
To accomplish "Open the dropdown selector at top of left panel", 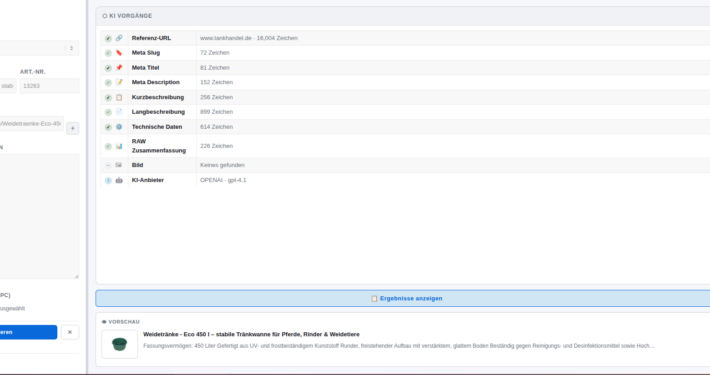I will (x=39, y=48).
